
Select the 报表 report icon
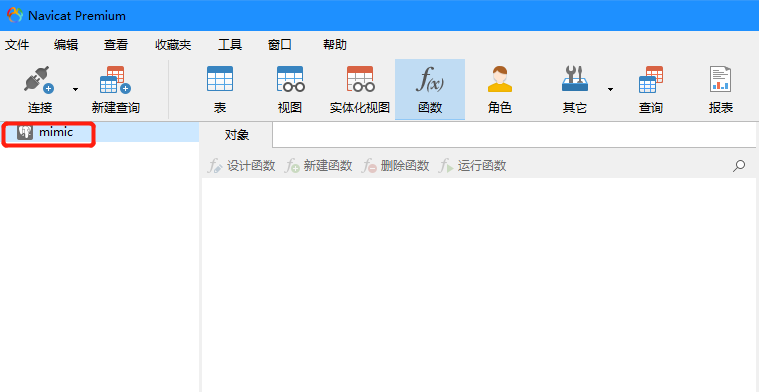[x=721, y=79]
